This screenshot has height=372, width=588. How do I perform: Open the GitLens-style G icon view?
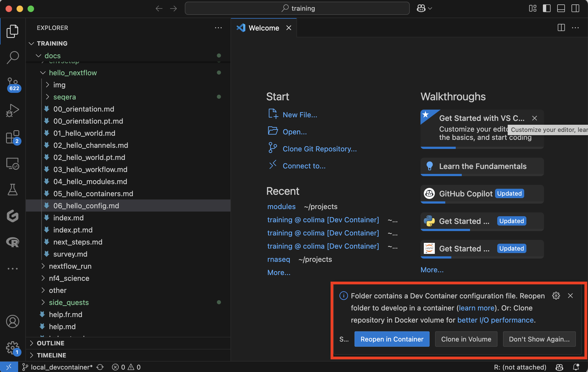[x=13, y=216]
